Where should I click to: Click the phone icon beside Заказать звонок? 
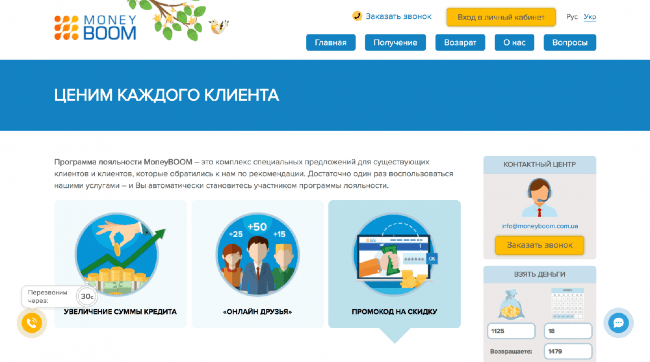coord(357,16)
